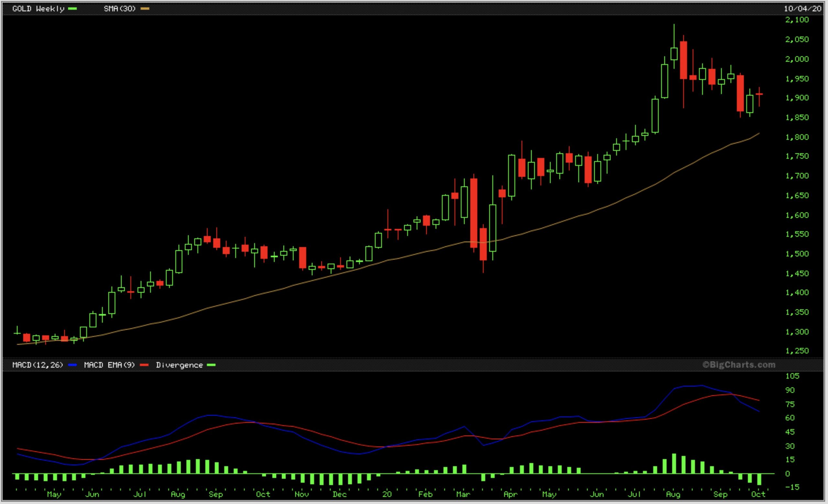Click the Aug 2020 timeline label

click(673, 494)
